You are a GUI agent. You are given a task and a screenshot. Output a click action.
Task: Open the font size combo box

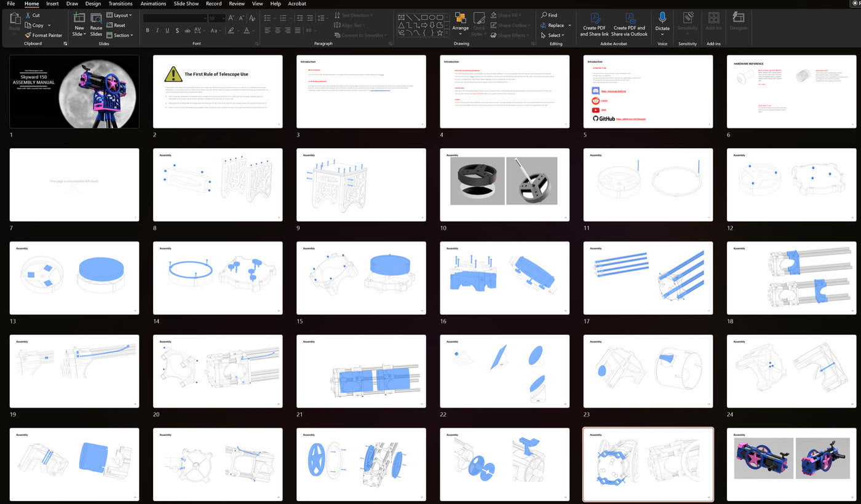pos(217,18)
